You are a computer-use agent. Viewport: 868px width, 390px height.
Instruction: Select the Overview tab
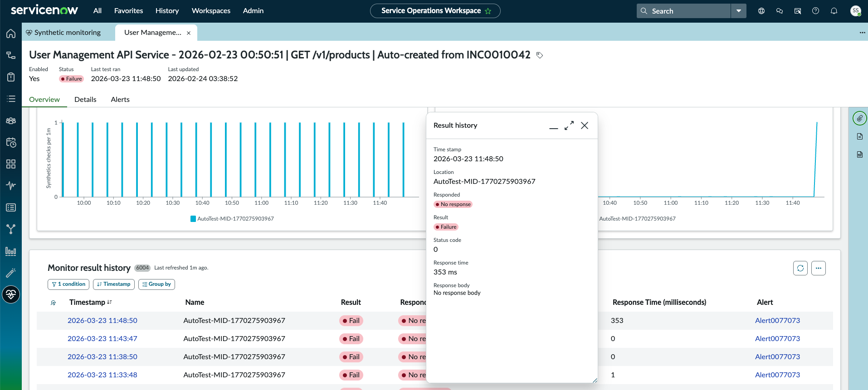click(44, 100)
